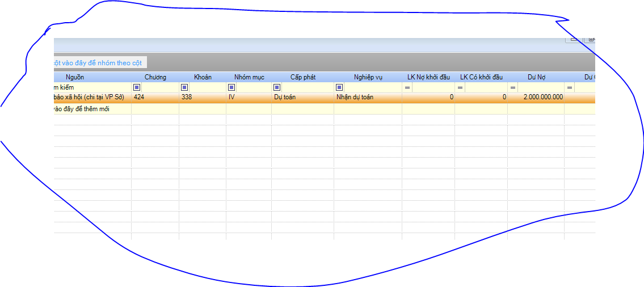Open filter operator icon in Nhóm mục column

pos(231,87)
